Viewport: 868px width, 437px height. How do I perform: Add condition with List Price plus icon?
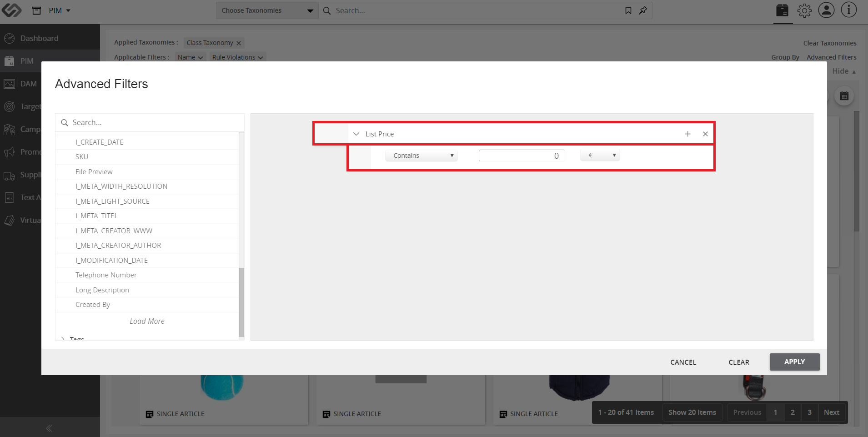click(687, 134)
